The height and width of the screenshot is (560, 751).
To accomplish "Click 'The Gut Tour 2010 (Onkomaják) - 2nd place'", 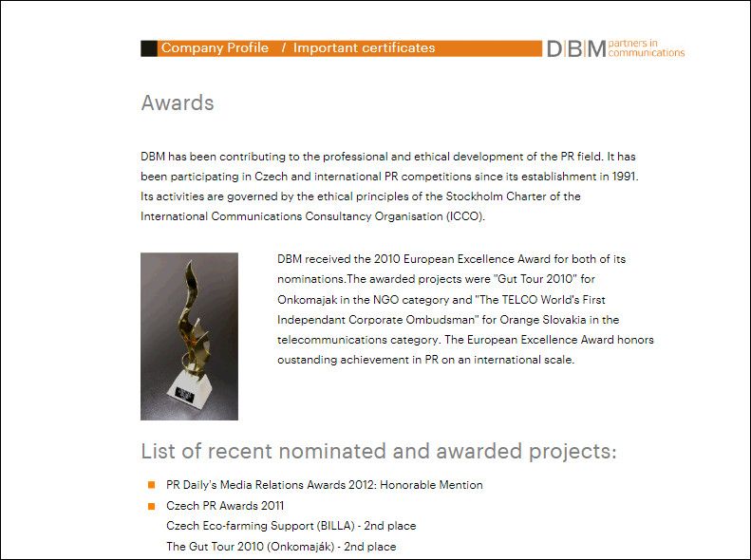I will [281, 546].
